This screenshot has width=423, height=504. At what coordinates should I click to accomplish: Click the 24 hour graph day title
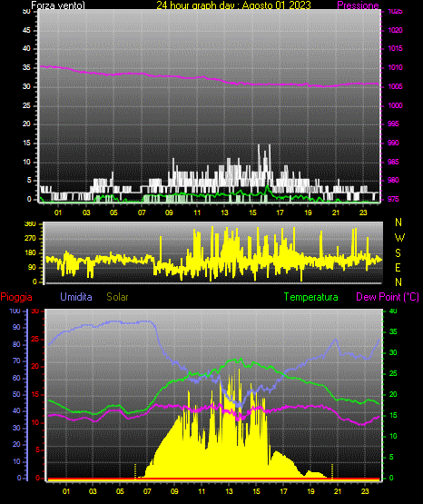tap(233, 5)
